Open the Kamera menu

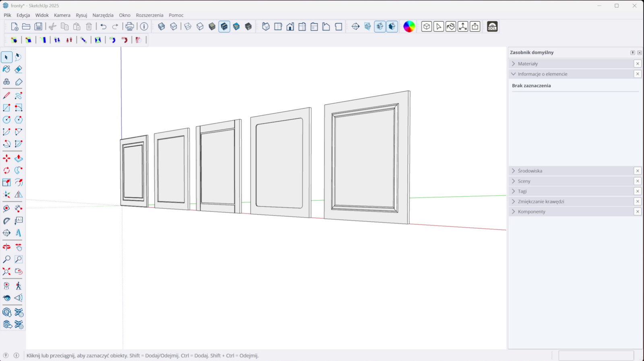[62, 15]
